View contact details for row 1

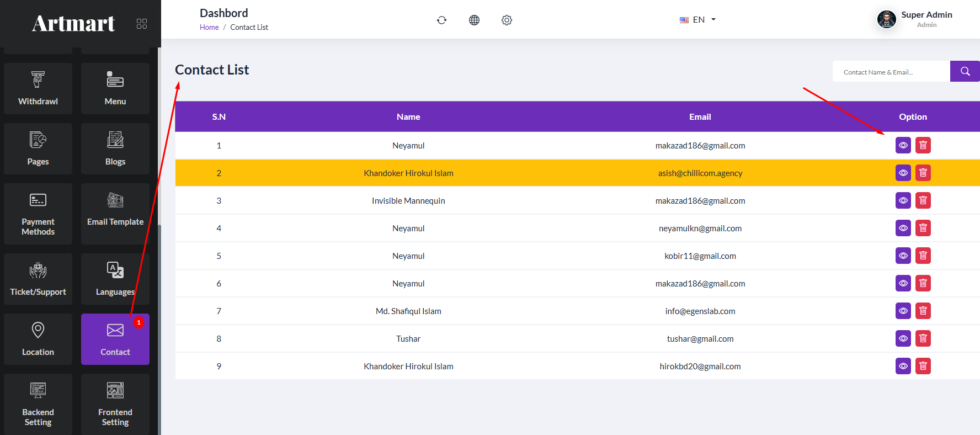point(903,145)
